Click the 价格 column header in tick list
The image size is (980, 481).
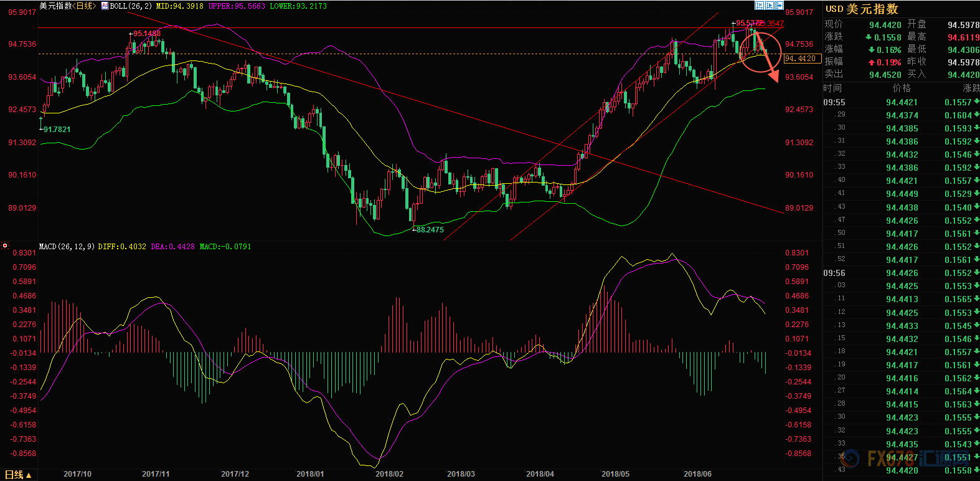pos(901,88)
